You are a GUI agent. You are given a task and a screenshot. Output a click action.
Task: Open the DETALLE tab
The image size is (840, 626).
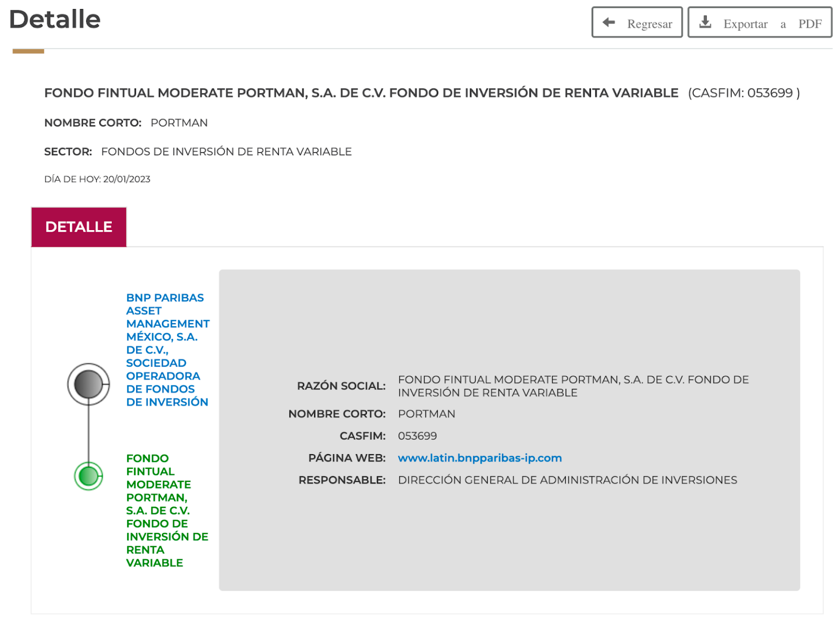[x=79, y=227]
